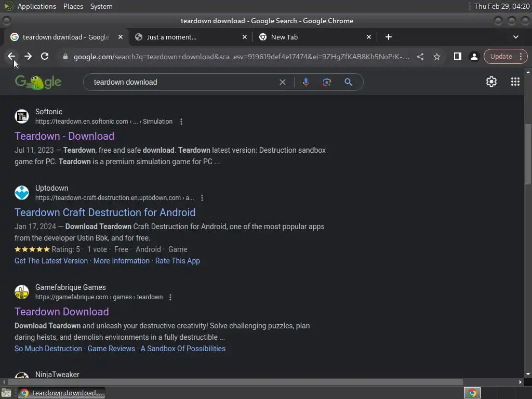
Task: Submit search with the magnifying glass icon
Action: 348,82
